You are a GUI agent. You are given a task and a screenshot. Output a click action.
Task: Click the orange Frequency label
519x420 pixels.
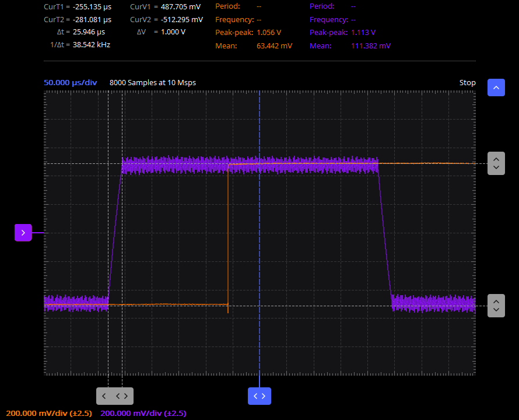(x=234, y=20)
